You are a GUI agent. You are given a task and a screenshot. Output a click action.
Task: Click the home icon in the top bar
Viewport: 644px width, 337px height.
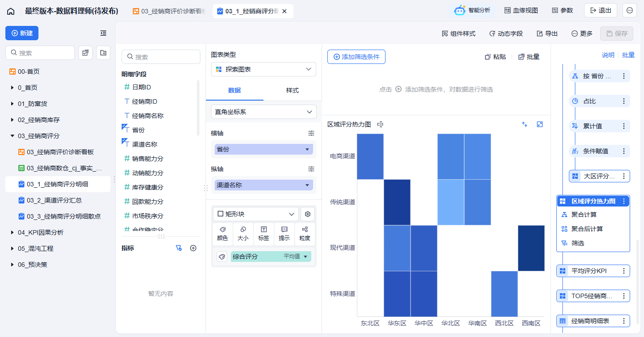pyautogui.click(x=11, y=11)
